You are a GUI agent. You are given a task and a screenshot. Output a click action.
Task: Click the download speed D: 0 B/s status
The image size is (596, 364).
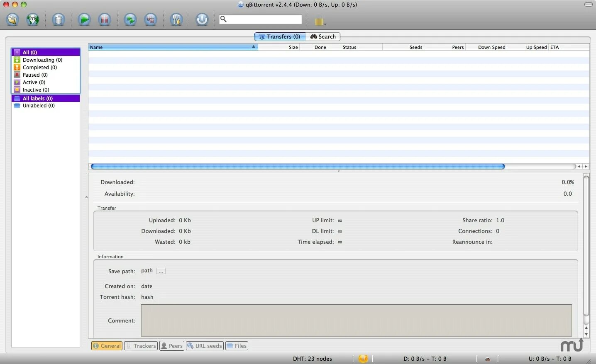425,359
